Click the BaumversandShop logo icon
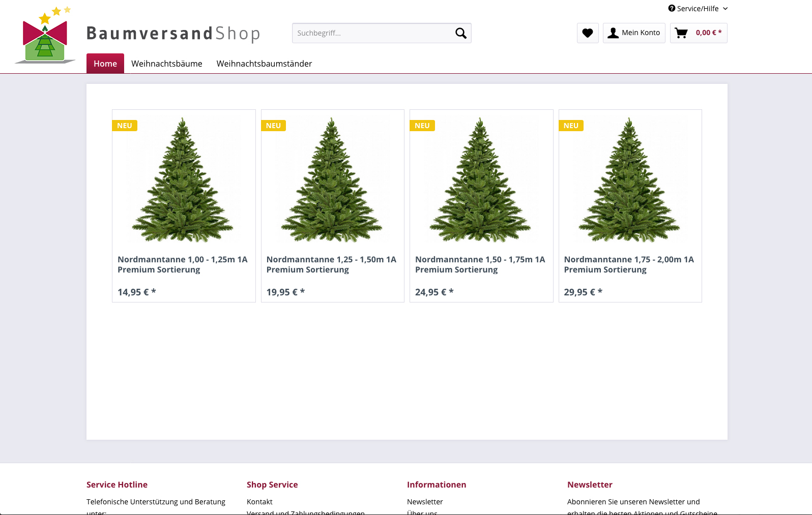 pyautogui.click(x=45, y=35)
